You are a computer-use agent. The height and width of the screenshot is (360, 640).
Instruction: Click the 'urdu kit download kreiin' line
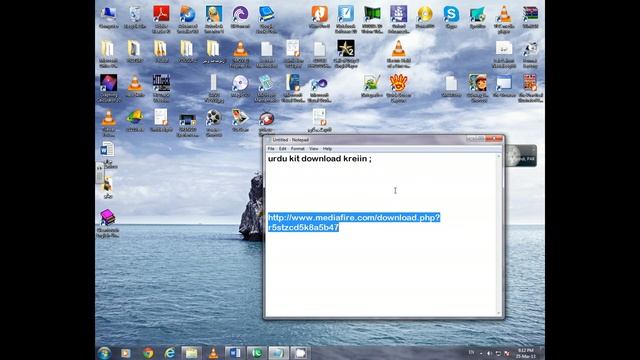click(320, 159)
